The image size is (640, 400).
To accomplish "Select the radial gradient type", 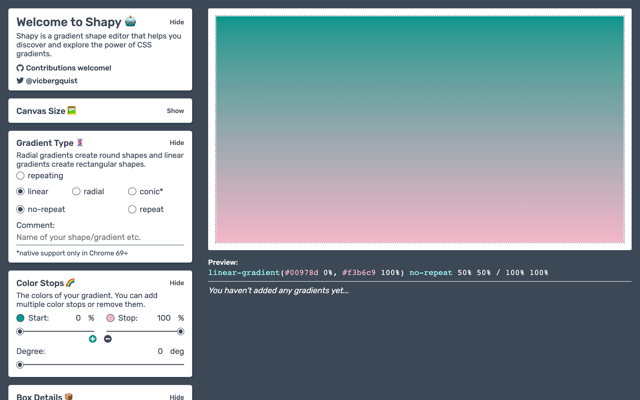I will 76,191.
